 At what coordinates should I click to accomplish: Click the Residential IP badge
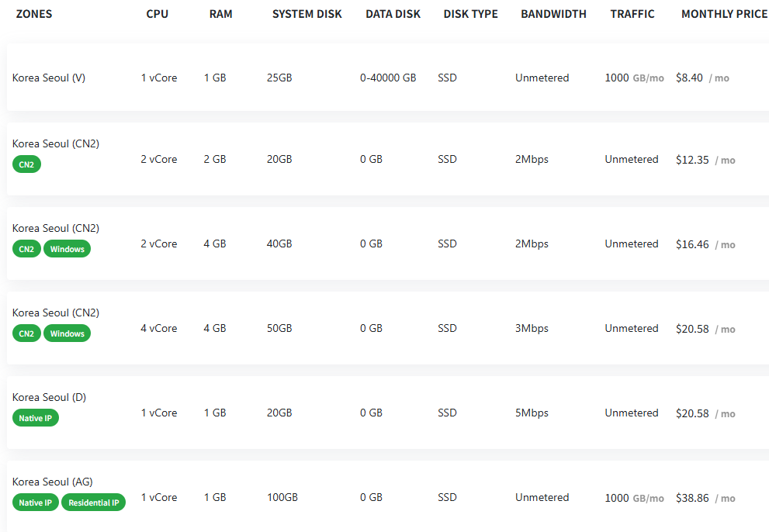(x=93, y=503)
